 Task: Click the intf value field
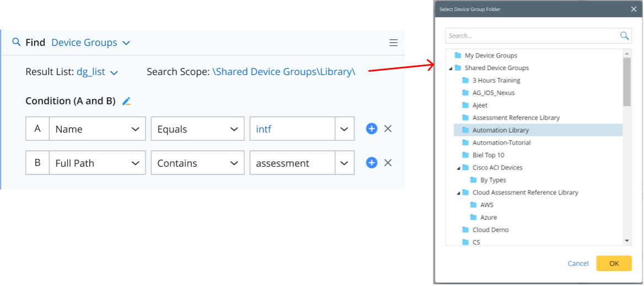coord(292,129)
